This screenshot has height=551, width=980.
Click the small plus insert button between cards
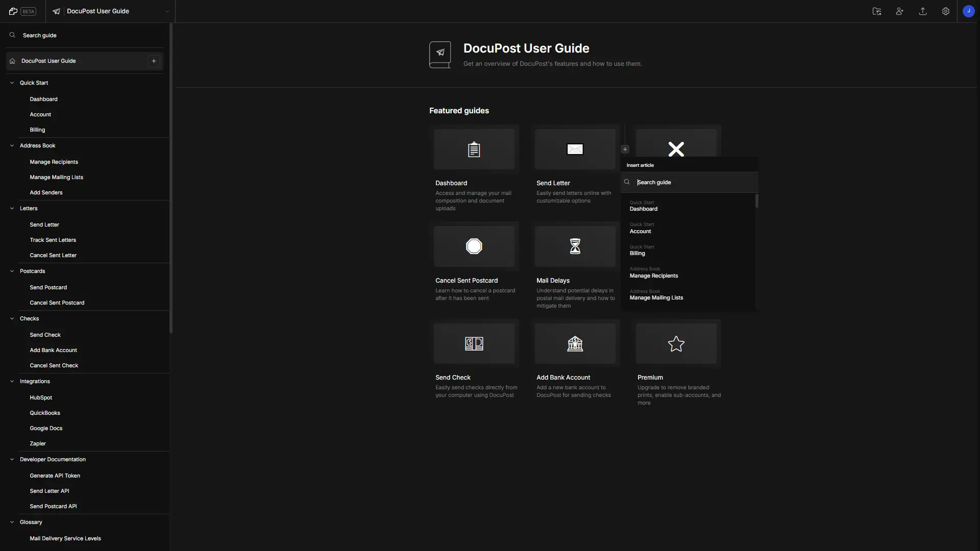click(625, 149)
